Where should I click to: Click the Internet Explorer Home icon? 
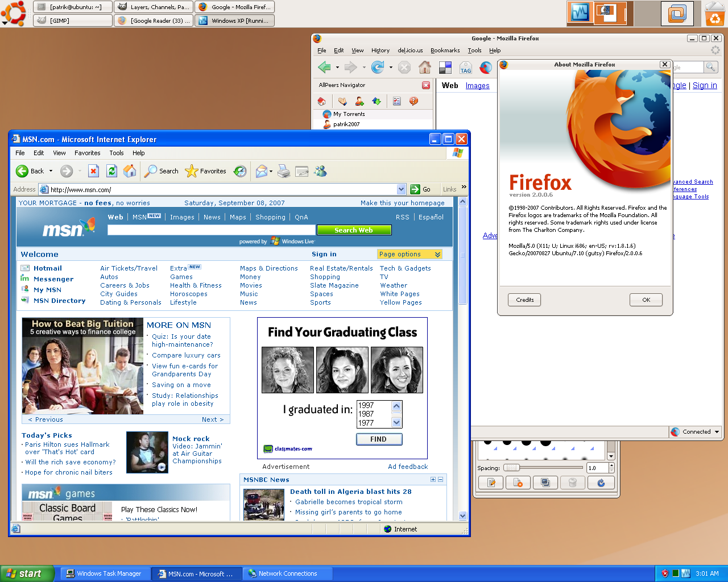coord(130,171)
